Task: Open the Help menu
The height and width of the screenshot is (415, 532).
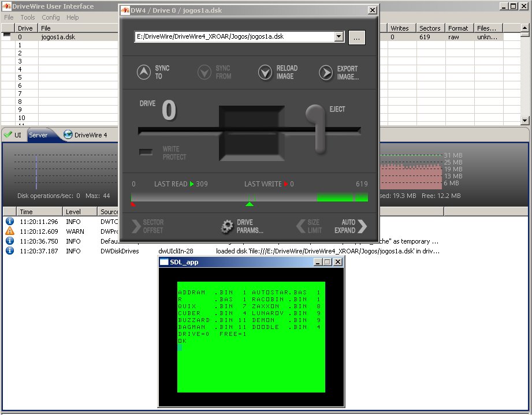Action: pyautogui.click(x=72, y=17)
